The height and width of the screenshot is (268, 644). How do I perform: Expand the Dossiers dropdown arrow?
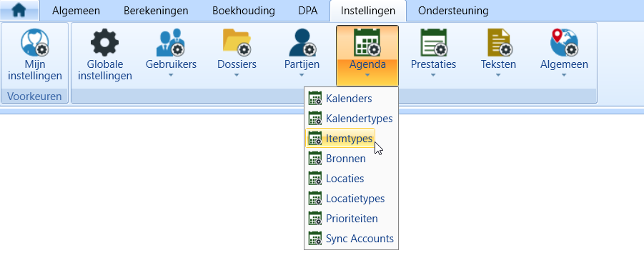click(x=237, y=75)
